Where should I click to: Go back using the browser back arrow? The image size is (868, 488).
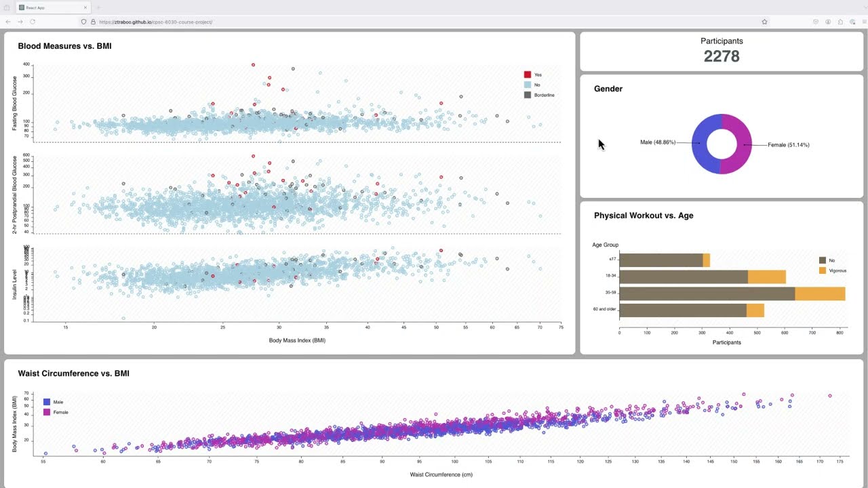pyautogui.click(x=8, y=22)
